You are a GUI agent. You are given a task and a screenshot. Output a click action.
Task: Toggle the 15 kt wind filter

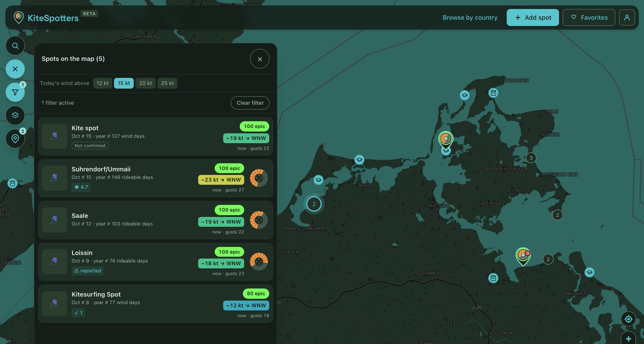124,83
